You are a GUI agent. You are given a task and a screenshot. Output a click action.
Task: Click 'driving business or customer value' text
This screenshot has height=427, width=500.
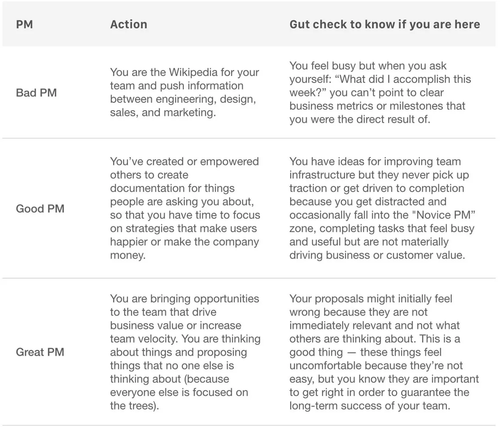pyautogui.click(x=377, y=255)
